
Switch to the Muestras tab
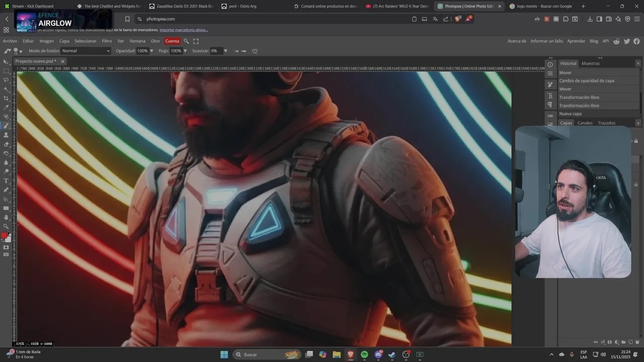[x=591, y=63]
